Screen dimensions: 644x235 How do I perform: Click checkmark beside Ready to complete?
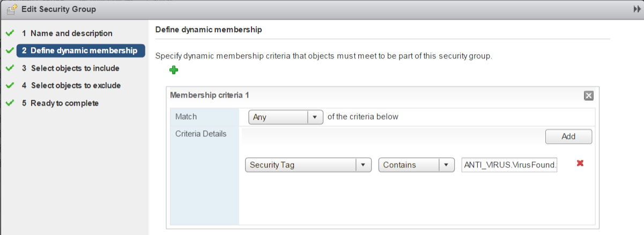10,103
